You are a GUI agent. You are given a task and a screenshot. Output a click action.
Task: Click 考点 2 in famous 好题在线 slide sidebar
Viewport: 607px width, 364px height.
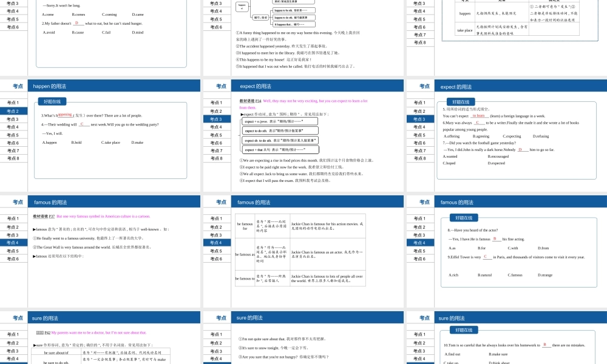click(420, 227)
